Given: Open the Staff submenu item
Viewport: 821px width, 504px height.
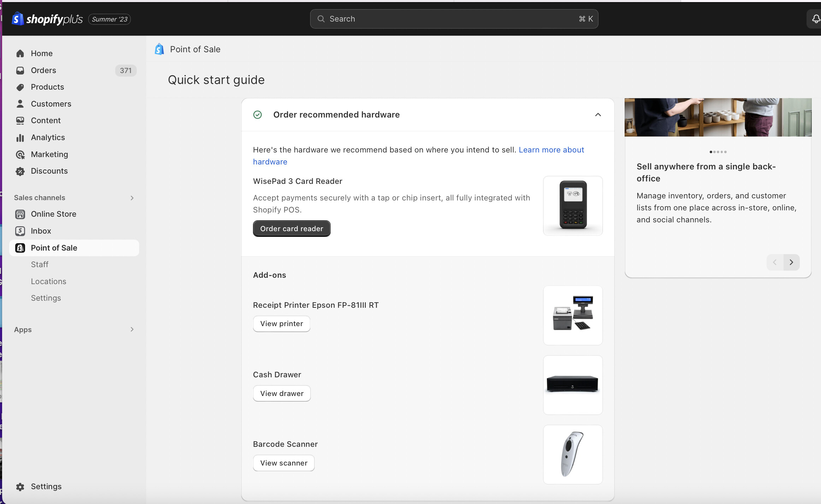Looking at the screenshot, I should (40, 265).
